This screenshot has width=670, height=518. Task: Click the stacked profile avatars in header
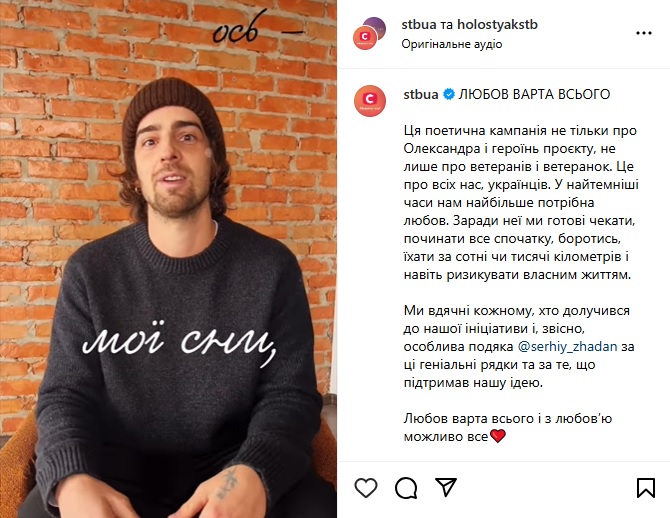pos(369,33)
